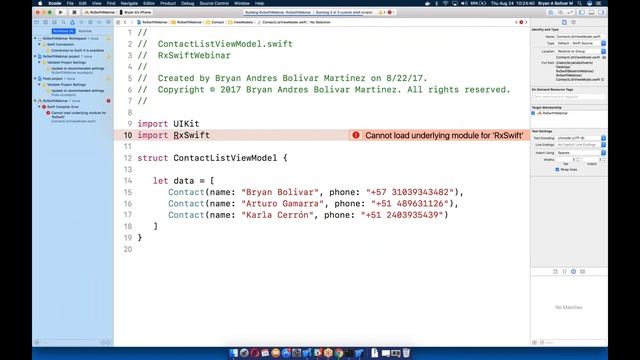Open the file Type dropdown
This screenshot has height=360, width=640.
point(581,43)
